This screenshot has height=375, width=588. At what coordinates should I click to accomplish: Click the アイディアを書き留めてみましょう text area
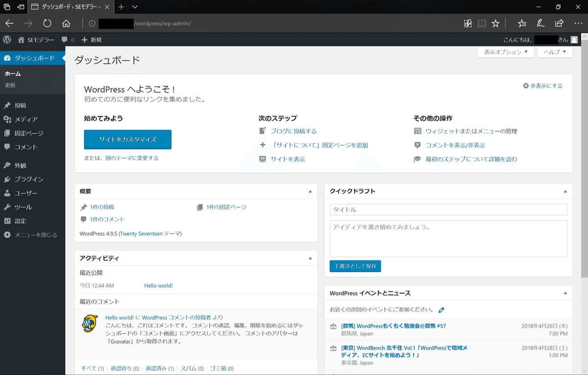[448, 238]
